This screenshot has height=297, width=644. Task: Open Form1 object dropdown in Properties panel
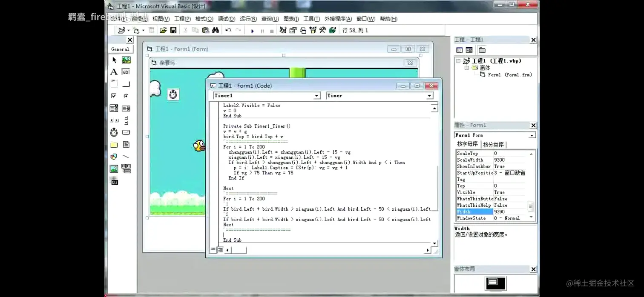tap(532, 135)
